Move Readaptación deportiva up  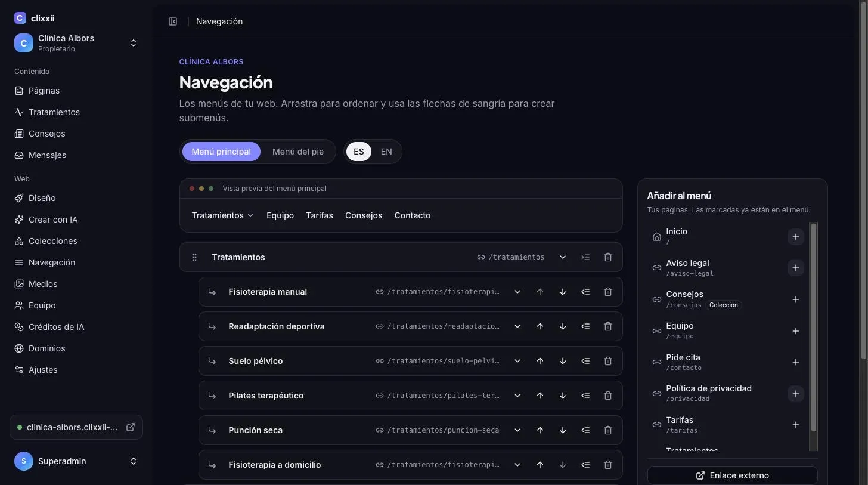540,326
